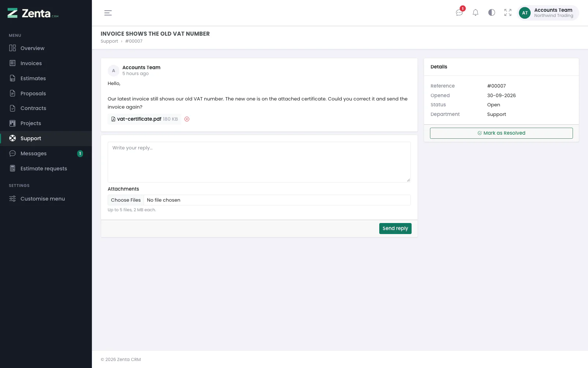This screenshot has width=588, height=368.
Task: Go to Overview in sidebar
Action: pyautogui.click(x=46, y=48)
